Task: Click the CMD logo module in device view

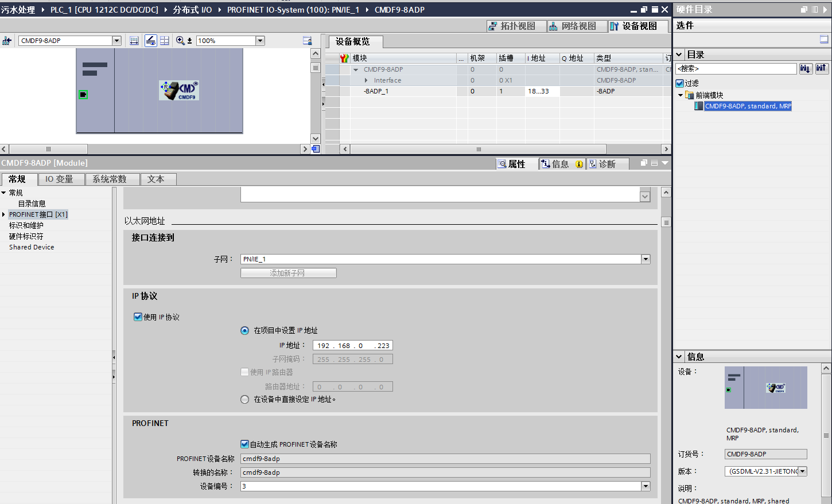Action: coord(179,91)
